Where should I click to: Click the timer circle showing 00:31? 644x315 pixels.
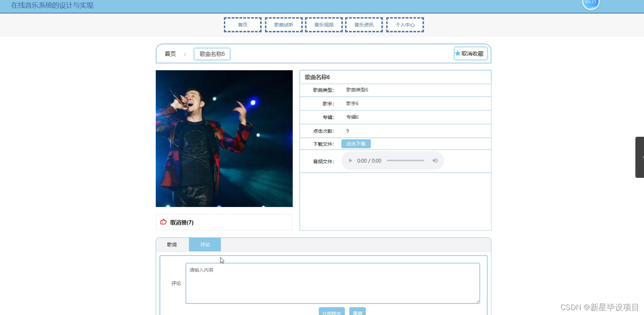(591, 4)
